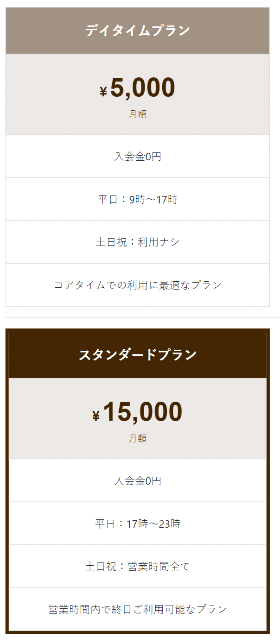Click the ¥15,000 monthly price

click(x=137, y=412)
